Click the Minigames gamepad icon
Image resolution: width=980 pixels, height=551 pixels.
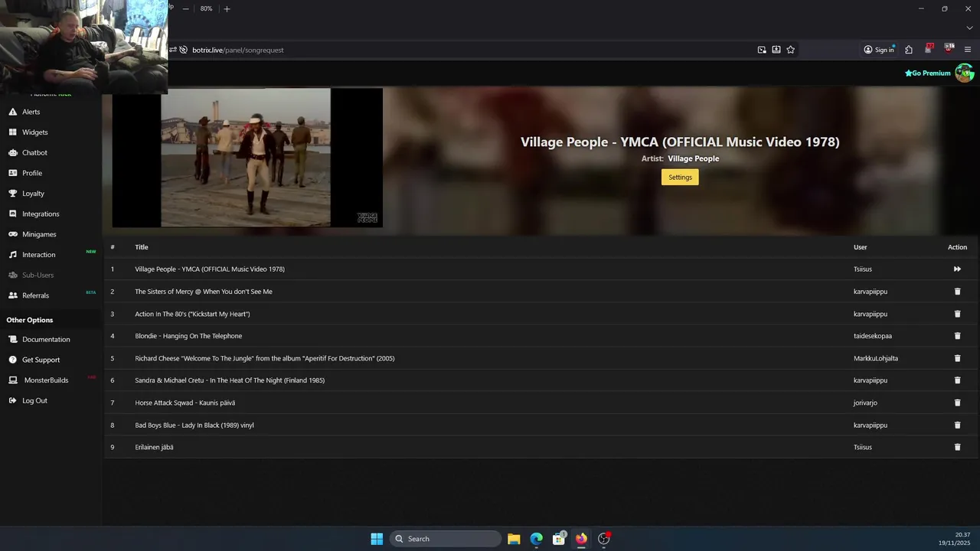pyautogui.click(x=12, y=234)
